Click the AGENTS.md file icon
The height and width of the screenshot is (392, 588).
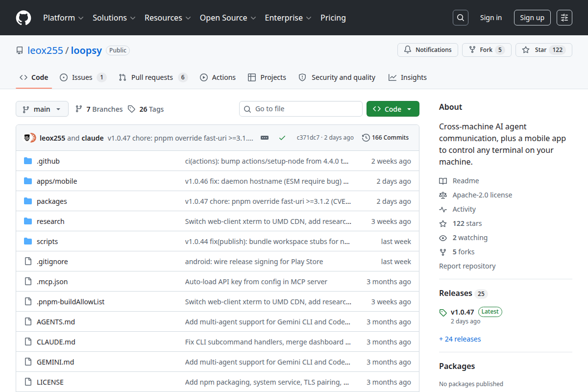click(28, 322)
